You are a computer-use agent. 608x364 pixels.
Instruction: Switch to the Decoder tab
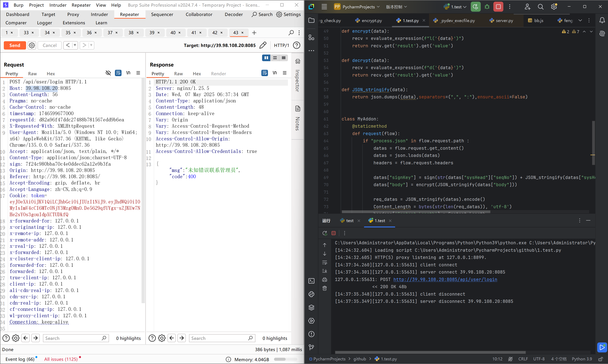click(x=233, y=14)
